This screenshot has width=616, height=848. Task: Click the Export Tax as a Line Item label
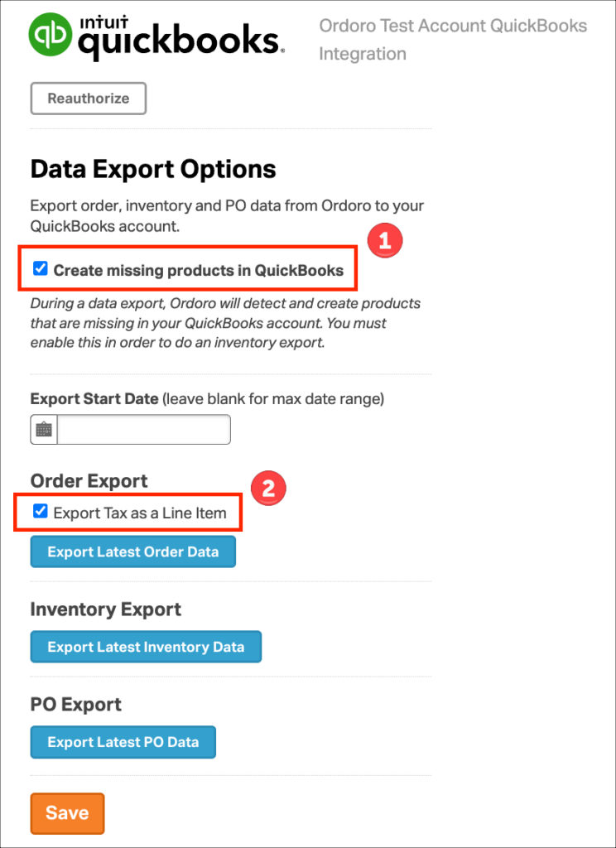(x=140, y=513)
